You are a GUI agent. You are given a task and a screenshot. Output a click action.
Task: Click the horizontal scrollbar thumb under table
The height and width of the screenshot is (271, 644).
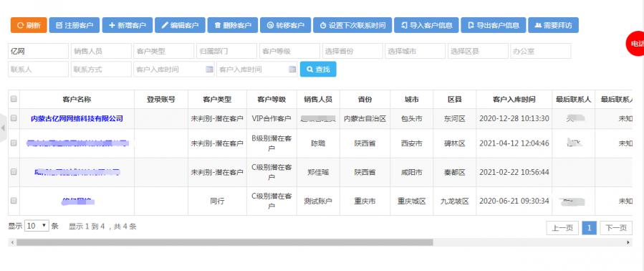[x=225, y=242]
